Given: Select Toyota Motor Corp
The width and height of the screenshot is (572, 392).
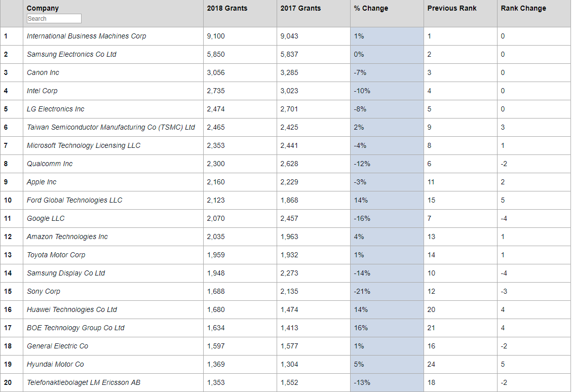Looking at the screenshot, I should coord(56,255).
